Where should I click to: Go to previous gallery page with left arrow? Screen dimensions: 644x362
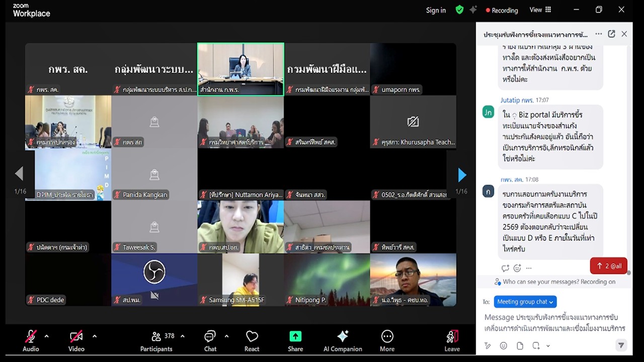click(x=19, y=174)
